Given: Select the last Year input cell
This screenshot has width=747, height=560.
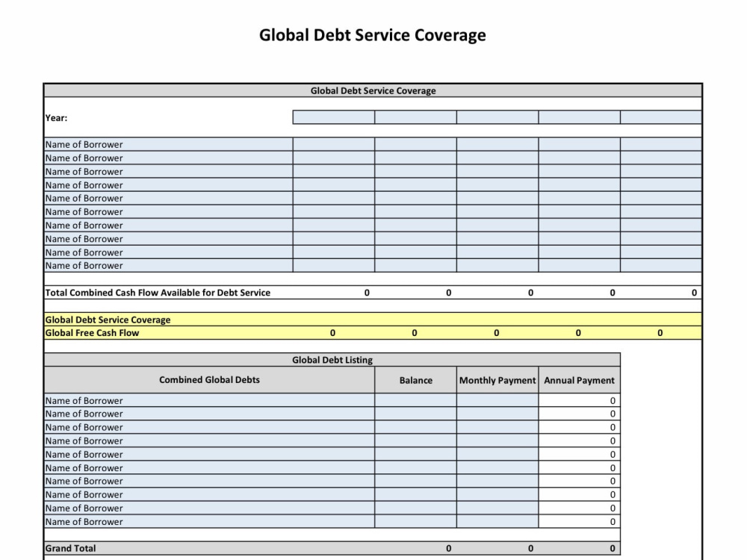Looking at the screenshot, I should (x=661, y=117).
